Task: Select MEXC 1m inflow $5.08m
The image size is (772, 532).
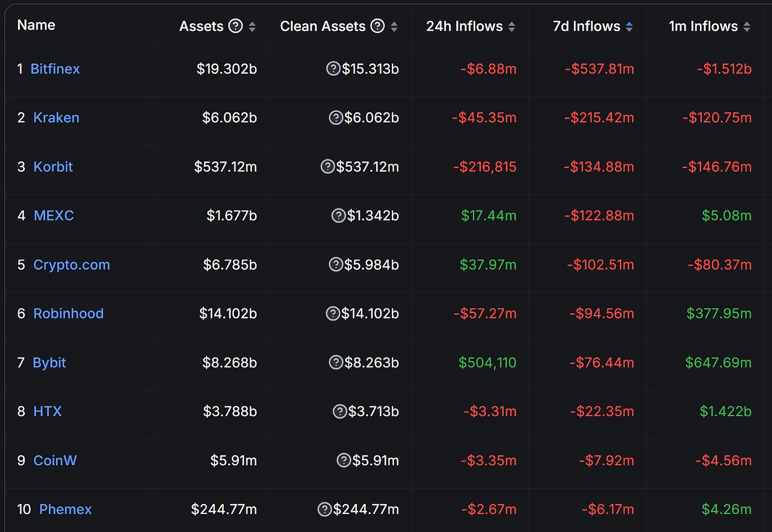Action: 726,216
